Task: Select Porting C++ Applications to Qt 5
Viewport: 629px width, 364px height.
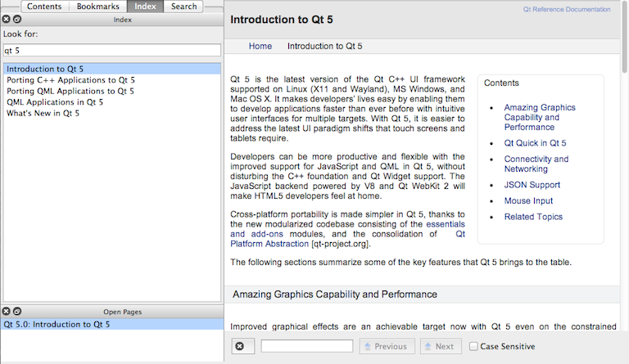Action: click(x=112, y=80)
